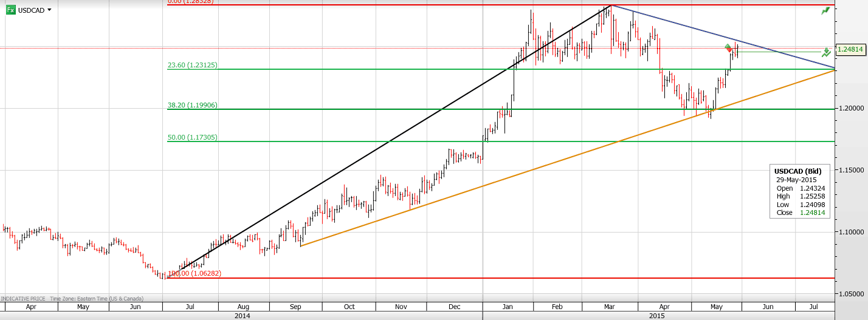Screen dimensions: 868x320
Task: Select the 23.60 (1.23125) Fibonacci label
Action: click(193, 65)
